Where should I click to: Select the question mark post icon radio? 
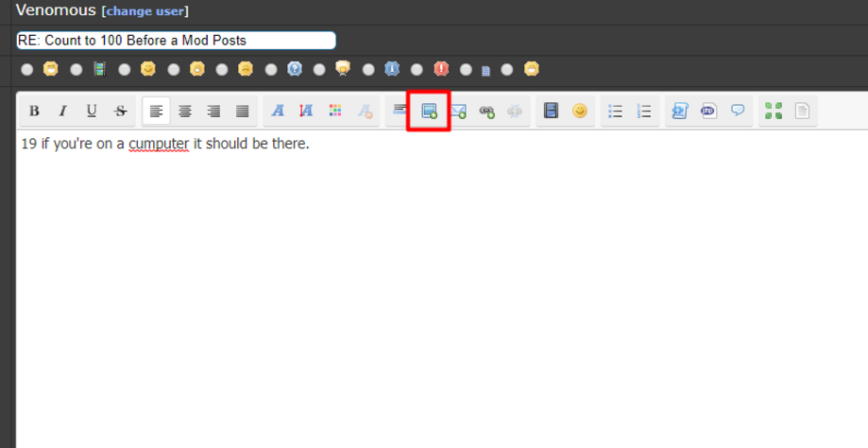[271, 69]
